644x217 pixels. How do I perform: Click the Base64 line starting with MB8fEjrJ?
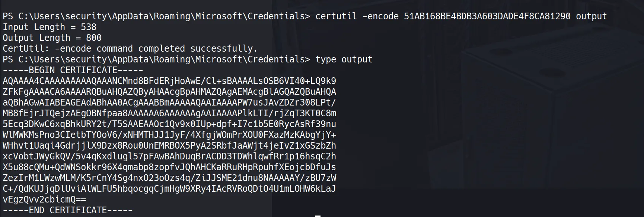(169, 113)
